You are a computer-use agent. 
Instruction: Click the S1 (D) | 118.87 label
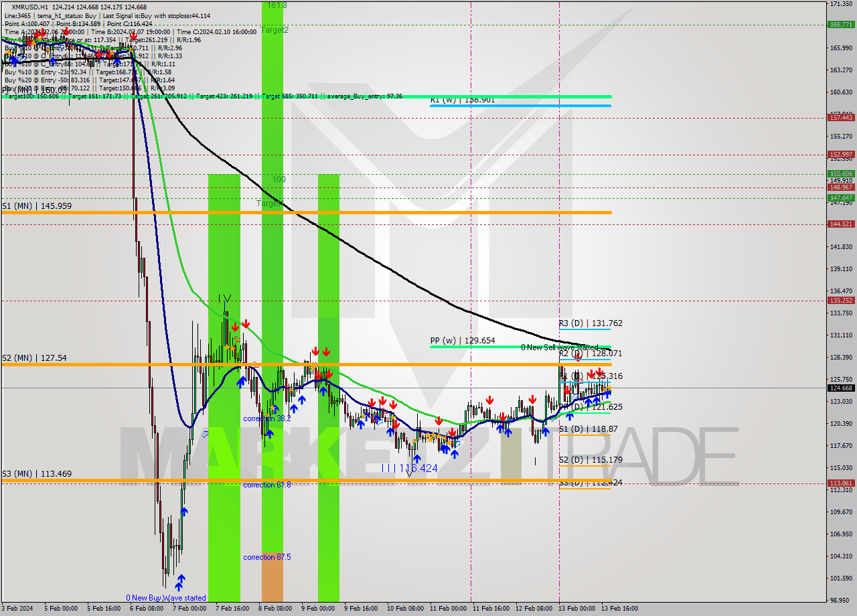[589, 429]
